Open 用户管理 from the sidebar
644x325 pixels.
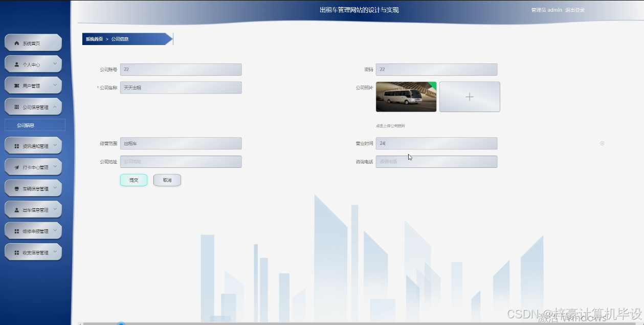(33, 85)
